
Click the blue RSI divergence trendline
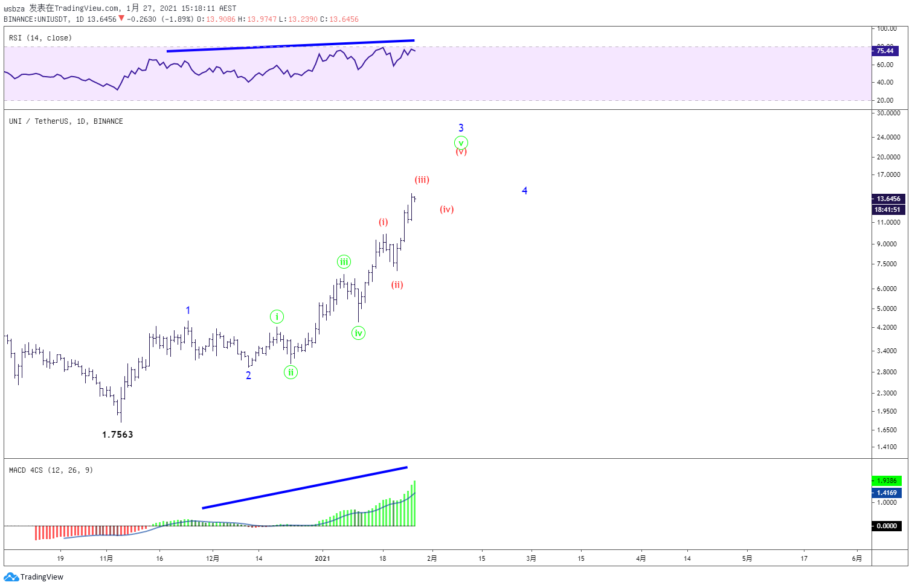click(x=291, y=46)
